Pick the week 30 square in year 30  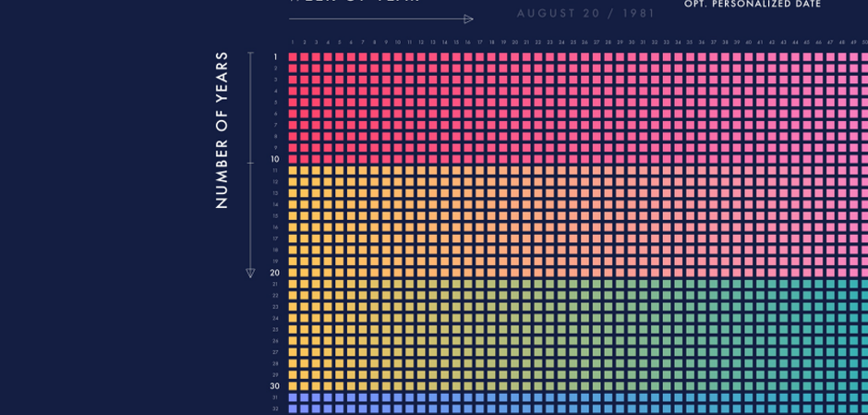(632, 386)
